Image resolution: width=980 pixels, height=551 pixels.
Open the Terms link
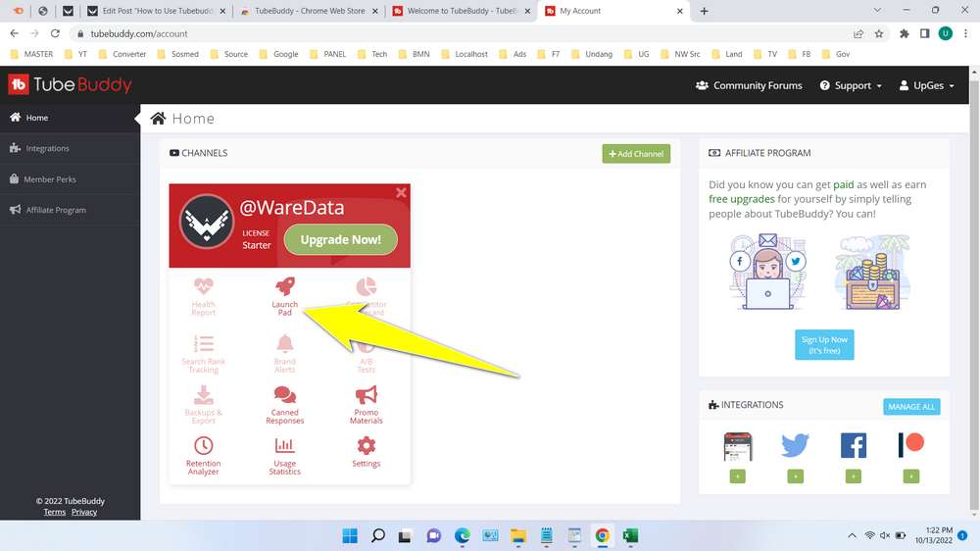(x=54, y=512)
